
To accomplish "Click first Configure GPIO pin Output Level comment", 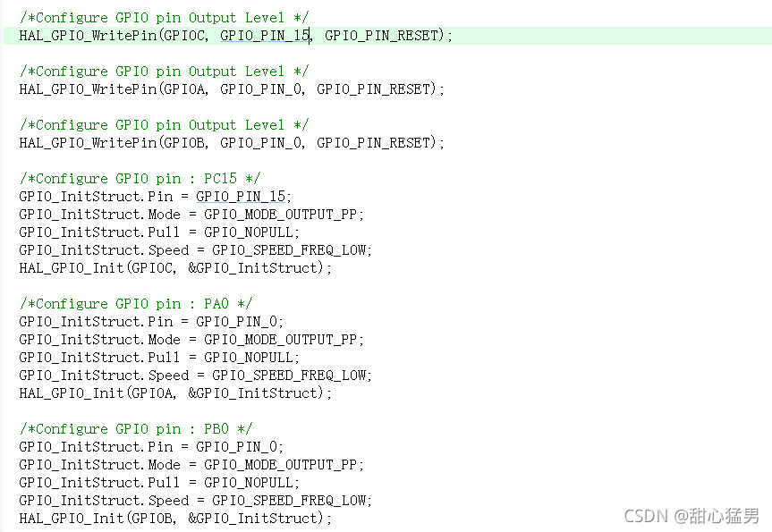I will (x=164, y=18).
